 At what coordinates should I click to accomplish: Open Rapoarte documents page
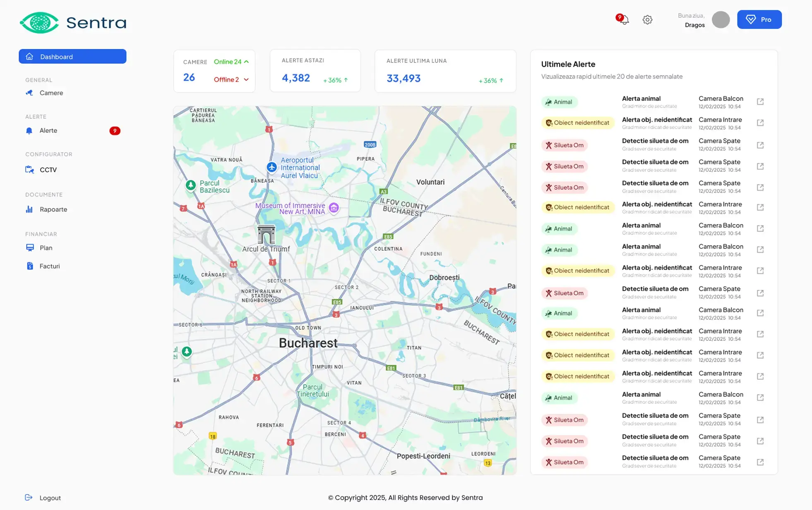click(x=53, y=209)
